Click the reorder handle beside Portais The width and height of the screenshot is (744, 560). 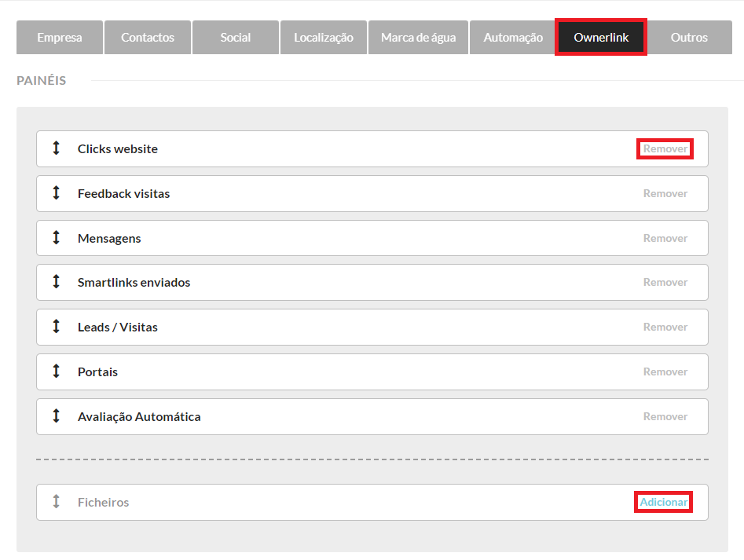point(56,372)
